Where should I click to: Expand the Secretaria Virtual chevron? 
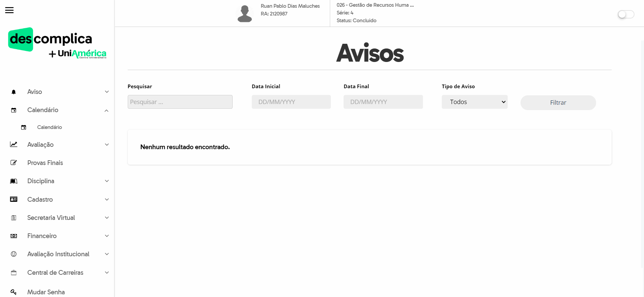point(107,218)
